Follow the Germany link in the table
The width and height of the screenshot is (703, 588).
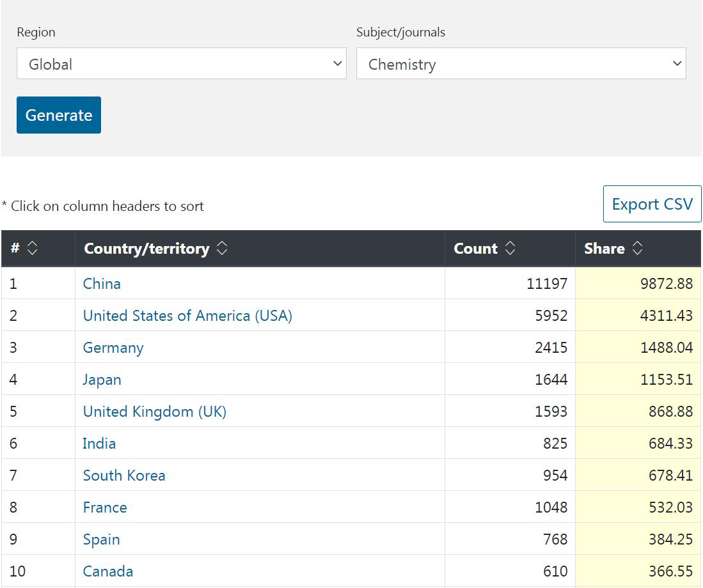pyautogui.click(x=113, y=348)
